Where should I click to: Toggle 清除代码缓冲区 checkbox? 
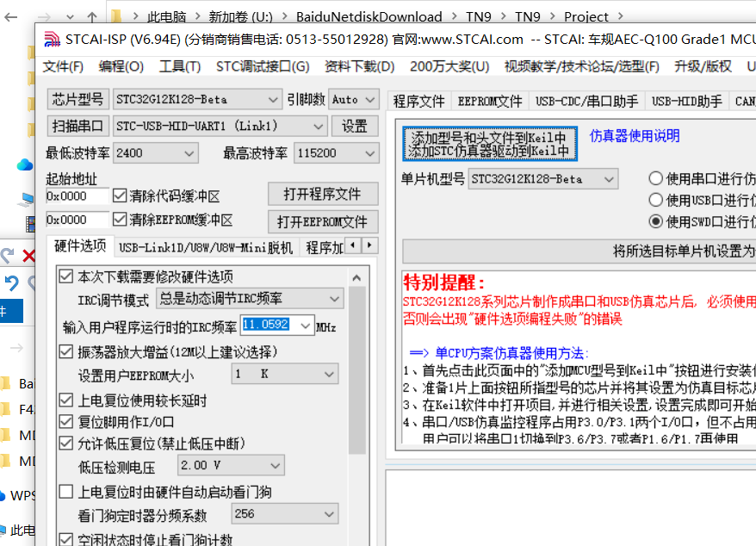pos(120,195)
